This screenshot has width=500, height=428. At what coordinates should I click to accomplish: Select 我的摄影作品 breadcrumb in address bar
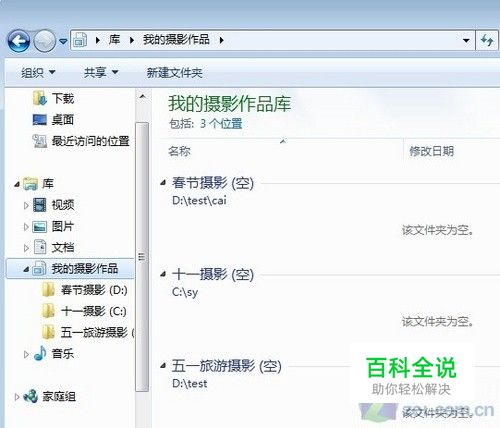tap(176, 40)
